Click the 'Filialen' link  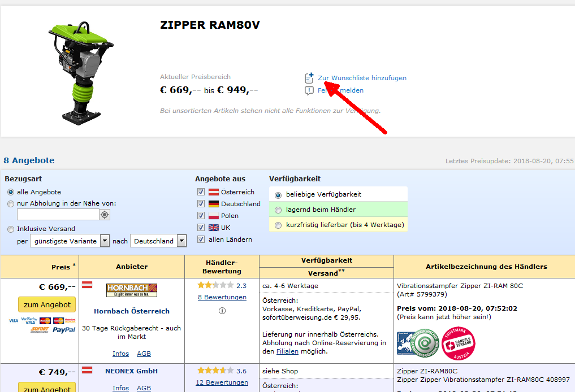point(287,351)
